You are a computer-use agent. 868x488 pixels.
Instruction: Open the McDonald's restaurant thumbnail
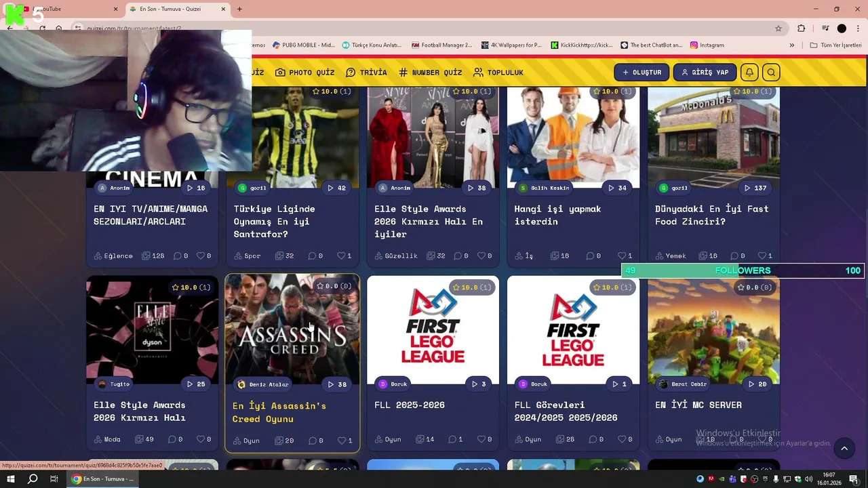713,137
